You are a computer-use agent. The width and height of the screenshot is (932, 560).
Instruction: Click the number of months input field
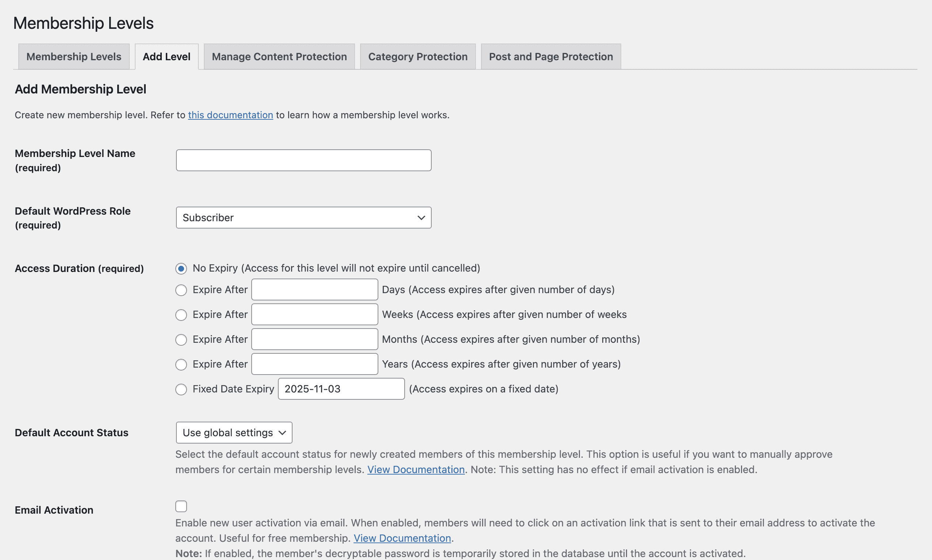[314, 339]
